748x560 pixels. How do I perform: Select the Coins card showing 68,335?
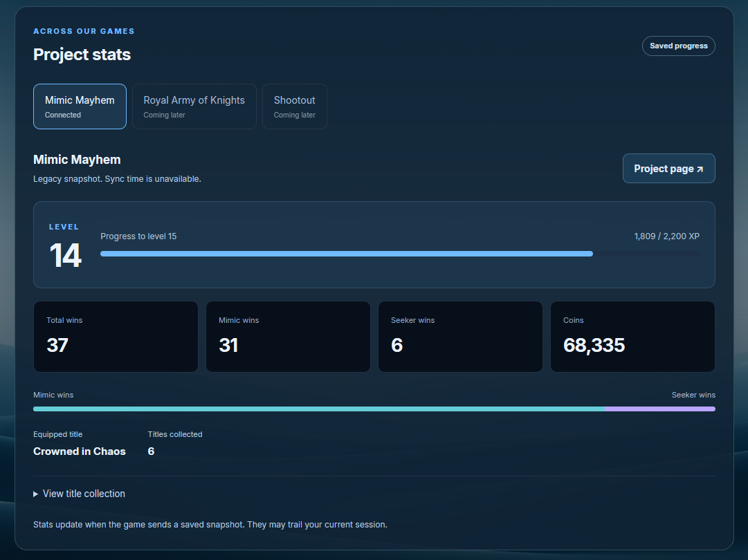[632, 337]
